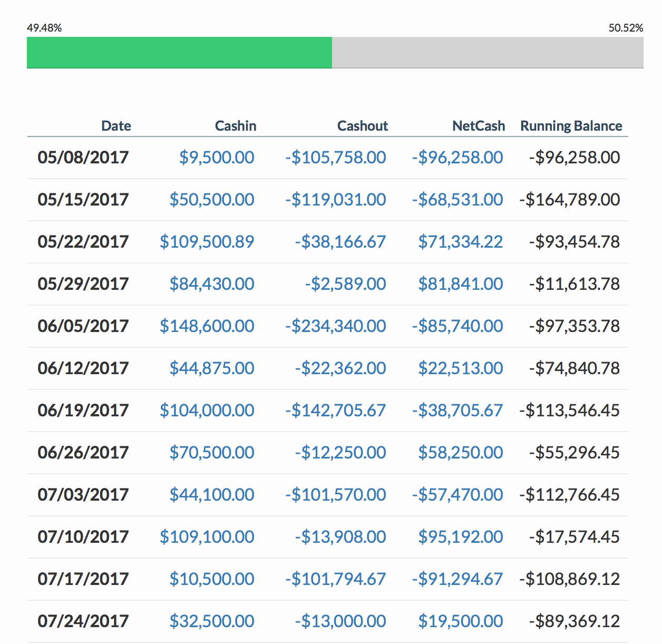Click the $32,500.00 Cashin link
This screenshot has height=644, width=662.
click(x=212, y=621)
